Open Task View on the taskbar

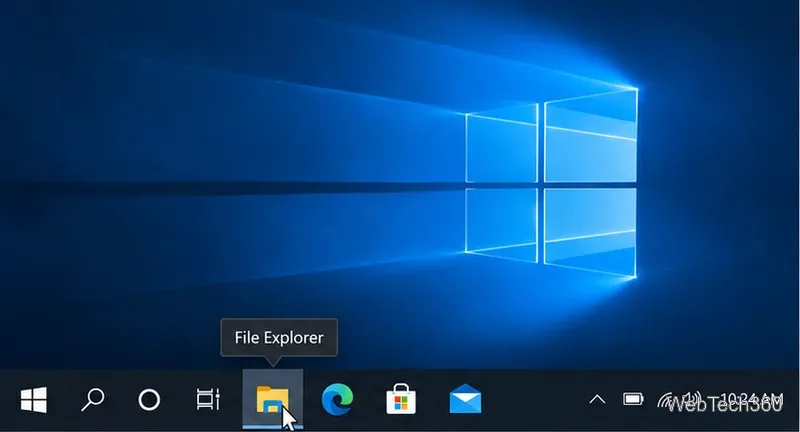[x=208, y=399]
